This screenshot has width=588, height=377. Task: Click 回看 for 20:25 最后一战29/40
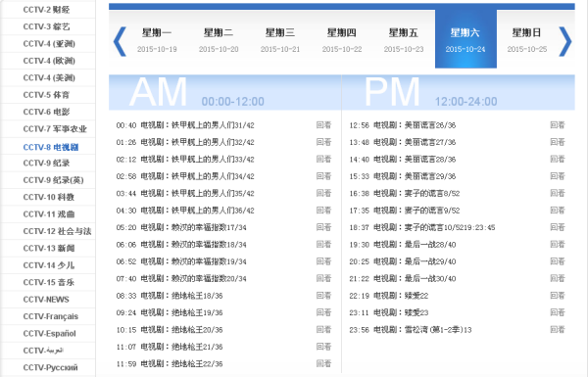pyautogui.click(x=558, y=261)
